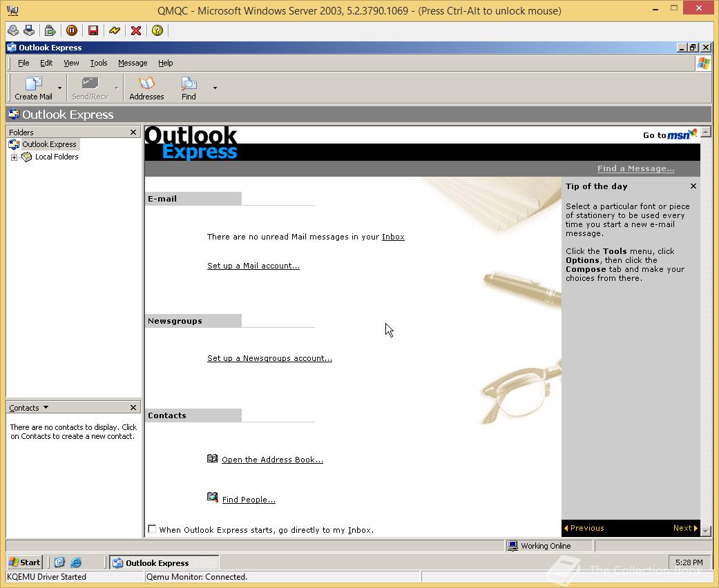
Task: Show the Previous tip of the day
Action: coord(584,528)
